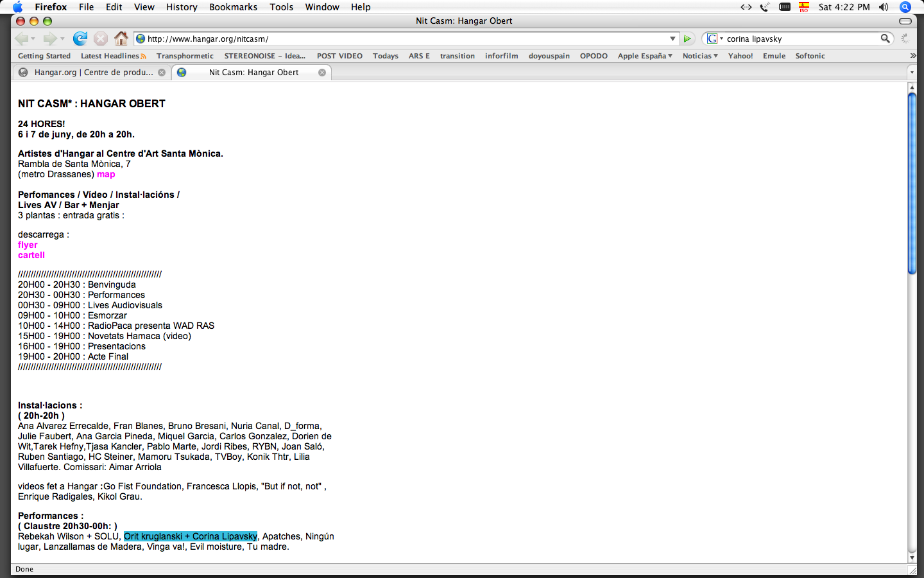Viewport: 924px width, 578px height.
Task: Click the Stop loading icon
Action: (101, 39)
